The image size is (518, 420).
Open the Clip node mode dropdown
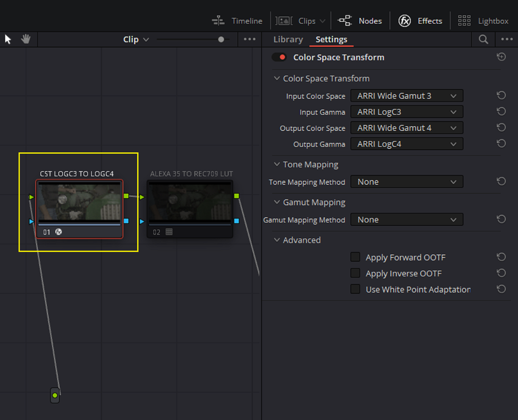click(x=136, y=39)
